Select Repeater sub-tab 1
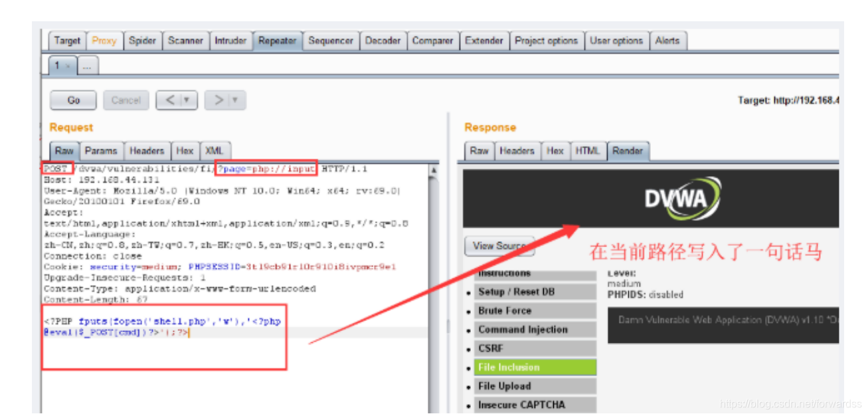 (x=58, y=66)
